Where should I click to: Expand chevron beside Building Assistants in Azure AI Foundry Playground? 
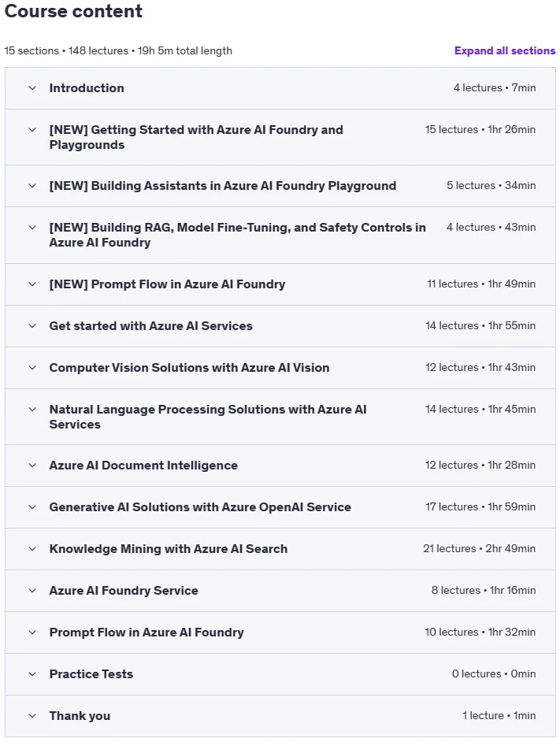click(x=32, y=186)
